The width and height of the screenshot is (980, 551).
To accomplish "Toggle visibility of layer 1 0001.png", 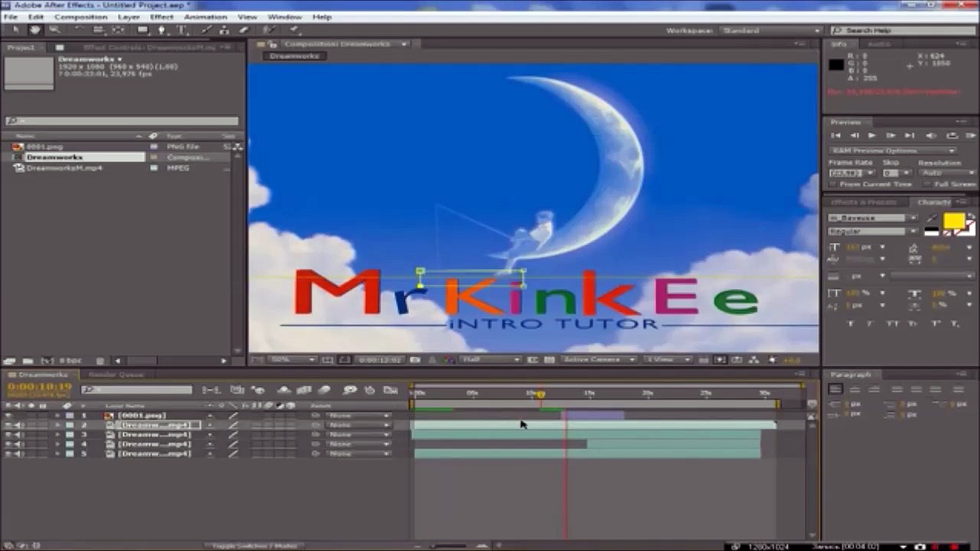I will (8, 416).
